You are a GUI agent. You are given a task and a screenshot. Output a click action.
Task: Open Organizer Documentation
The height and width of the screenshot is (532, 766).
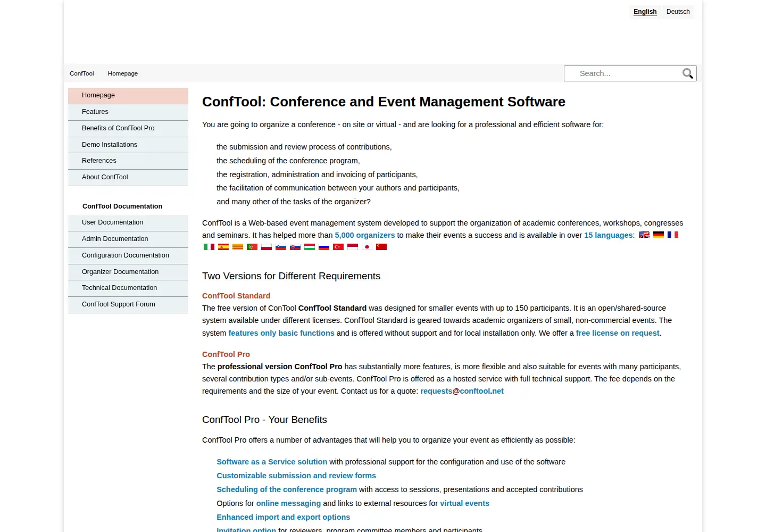click(128, 272)
